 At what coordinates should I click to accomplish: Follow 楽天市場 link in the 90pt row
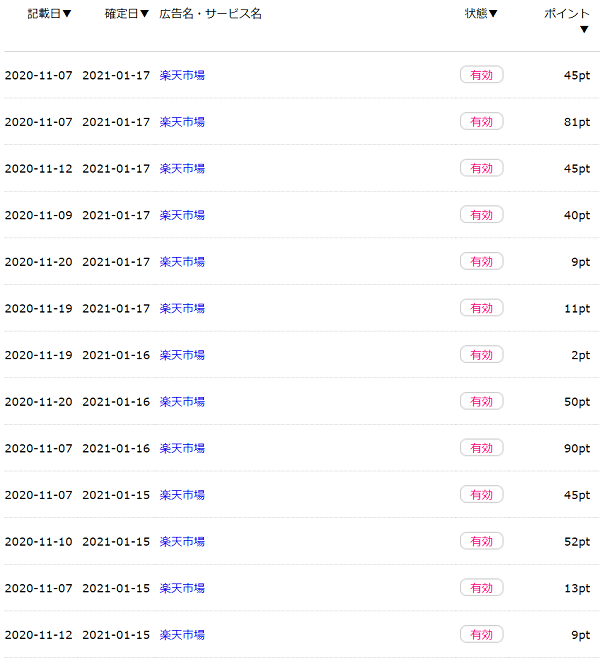pyautogui.click(x=182, y=449)
